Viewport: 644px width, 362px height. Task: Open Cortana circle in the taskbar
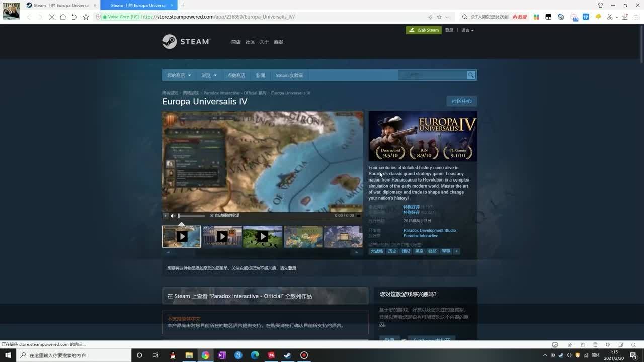tap(139, 355)
